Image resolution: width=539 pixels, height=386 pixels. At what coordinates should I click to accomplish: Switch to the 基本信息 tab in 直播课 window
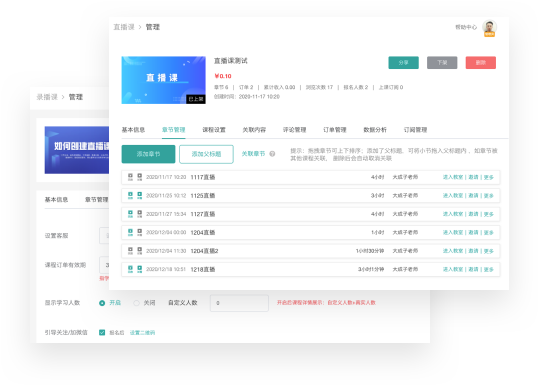tap(133, 130)
